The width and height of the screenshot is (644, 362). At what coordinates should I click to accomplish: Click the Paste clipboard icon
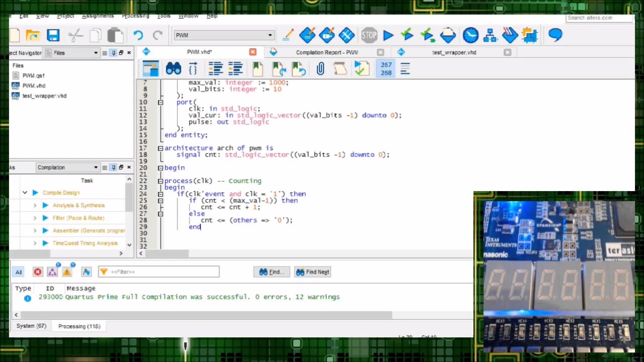pyautogui.click(x=115, y=35)
